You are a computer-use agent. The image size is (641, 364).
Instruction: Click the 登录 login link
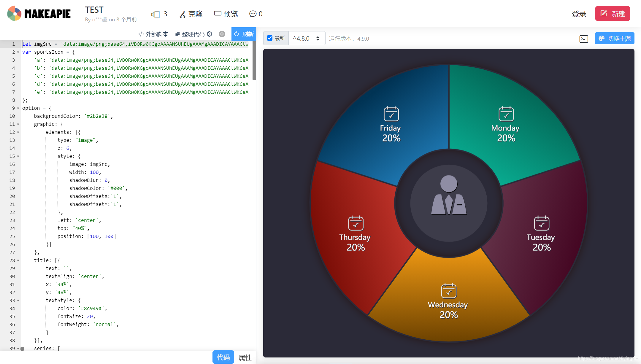click(579, 14)
